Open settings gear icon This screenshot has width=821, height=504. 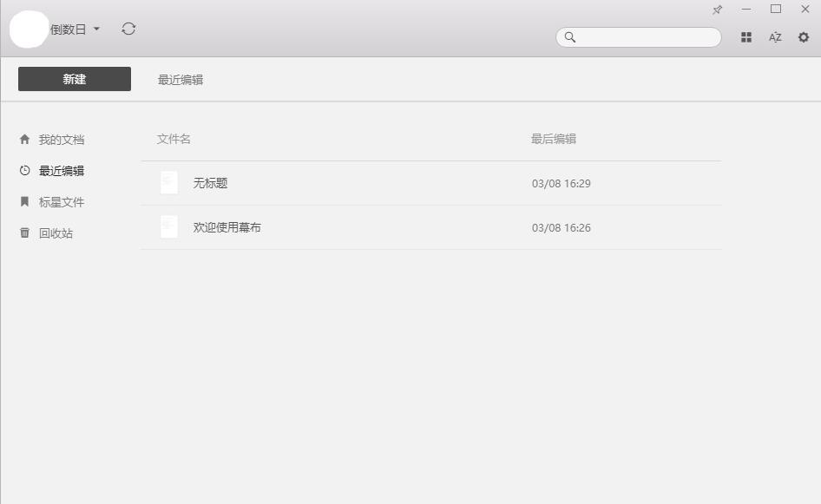pos(803,37)
